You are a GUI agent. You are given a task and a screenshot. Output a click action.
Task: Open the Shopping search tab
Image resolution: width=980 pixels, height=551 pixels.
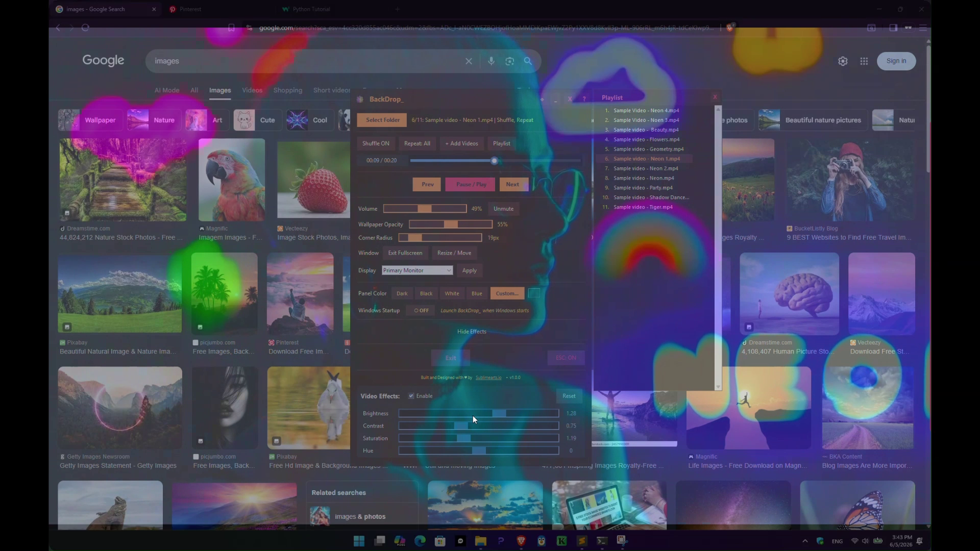[288, 90]
